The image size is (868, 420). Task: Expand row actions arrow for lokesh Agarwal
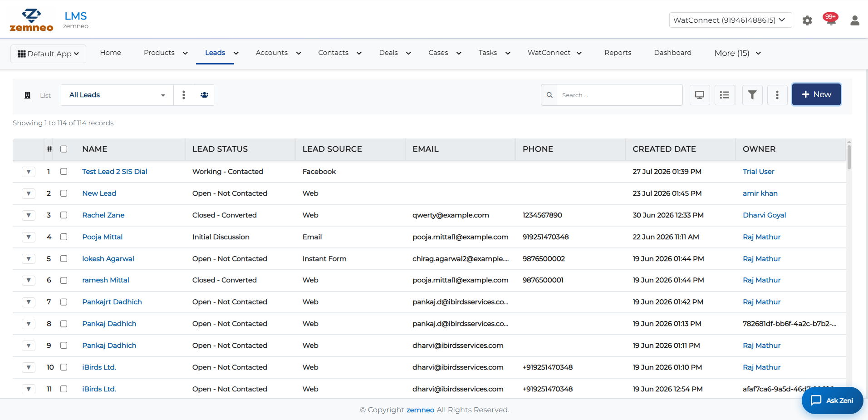click(29, 259)
